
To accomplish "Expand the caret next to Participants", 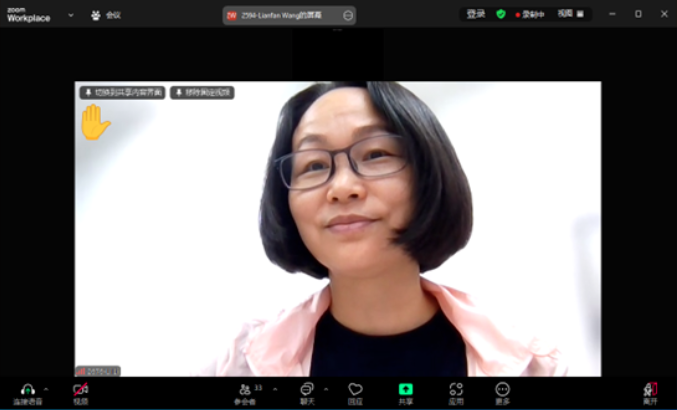I will click(x=272, y=388).
